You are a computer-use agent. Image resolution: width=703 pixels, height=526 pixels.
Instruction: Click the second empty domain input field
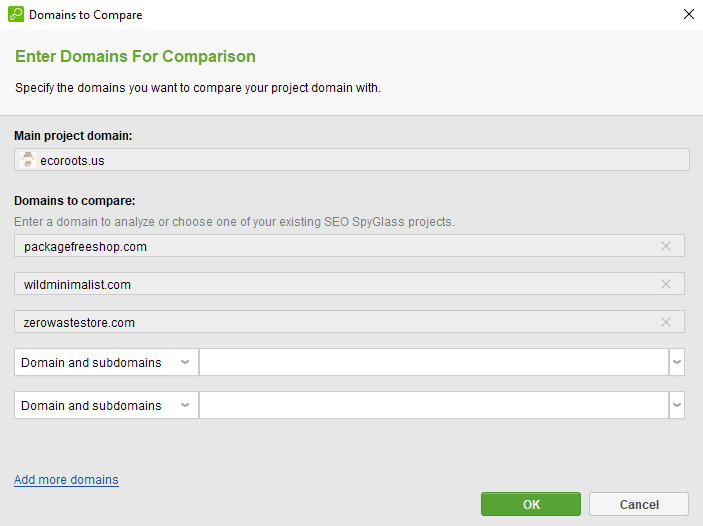tap(433, 405)
